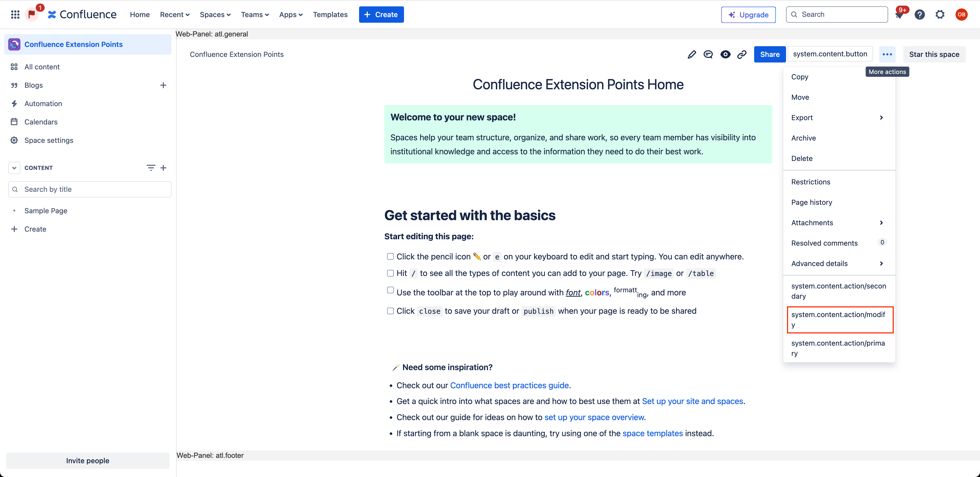Toggle the eye watch page icon
980x477 pixels.
[x=725, y=54]
